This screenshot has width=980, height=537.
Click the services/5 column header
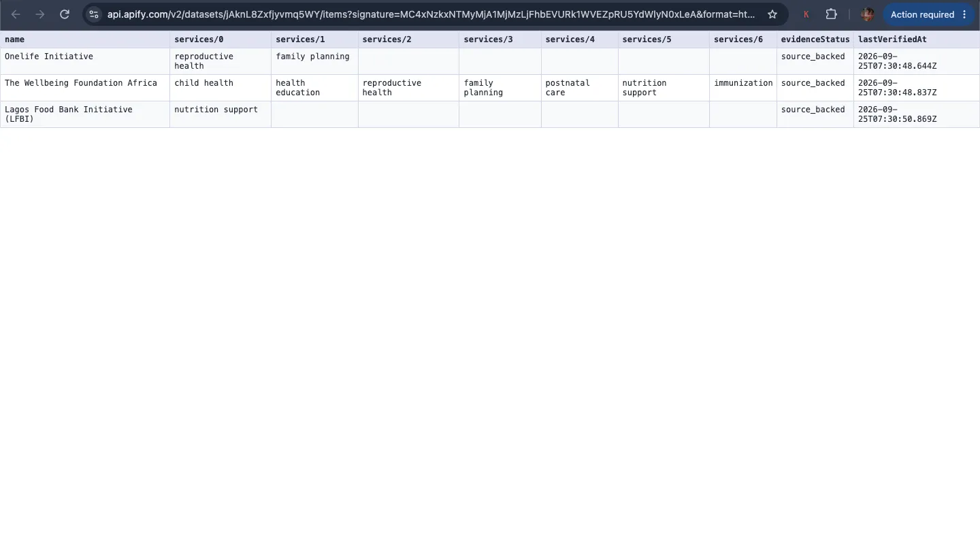pyautogui.click(x=664, y=39)
